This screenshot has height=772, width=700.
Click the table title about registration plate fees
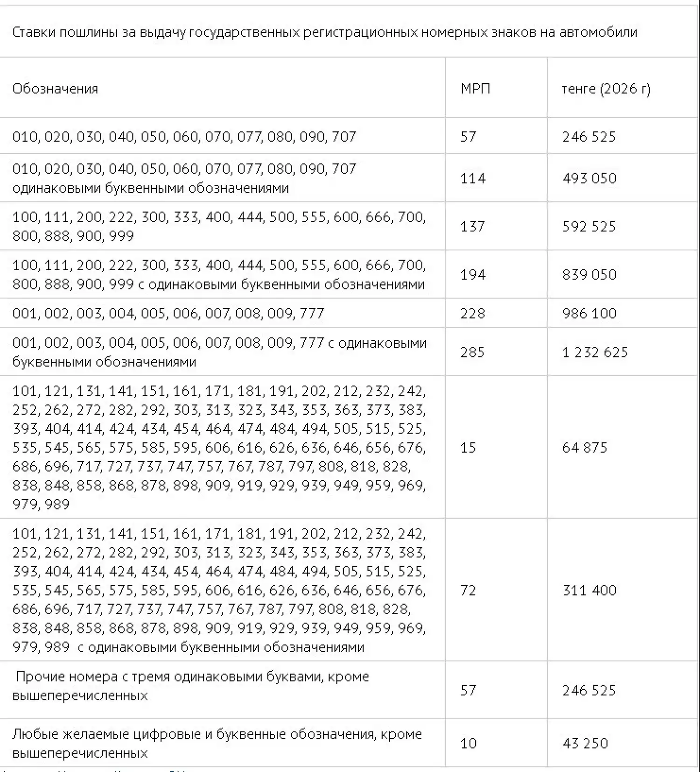pos(325,32)
